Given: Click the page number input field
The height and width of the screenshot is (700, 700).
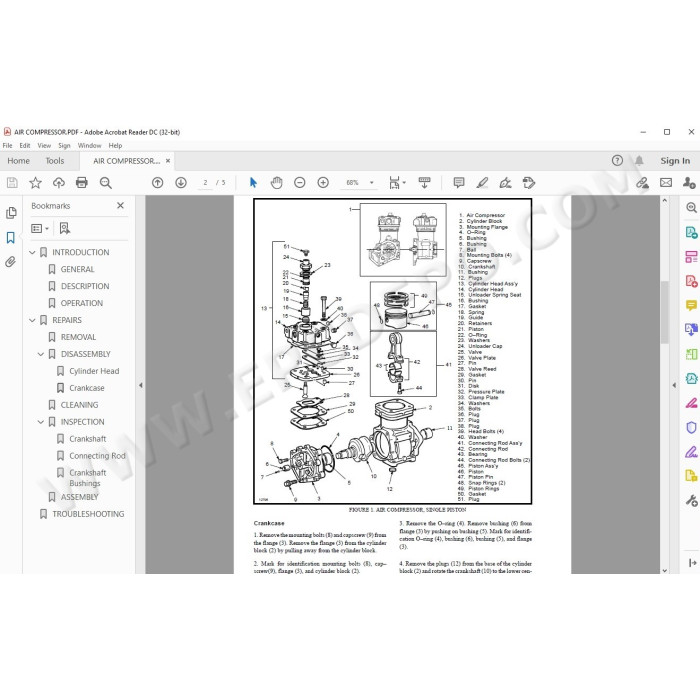Looking at the screenshot, I should pos(205,183).
